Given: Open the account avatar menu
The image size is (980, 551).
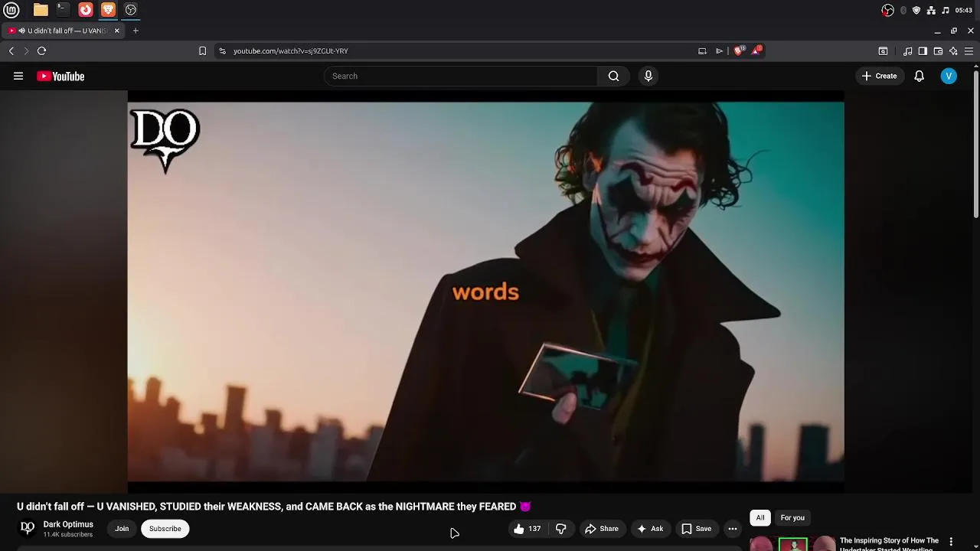Looking at the screenshot, I should click(x=949, y=76).
